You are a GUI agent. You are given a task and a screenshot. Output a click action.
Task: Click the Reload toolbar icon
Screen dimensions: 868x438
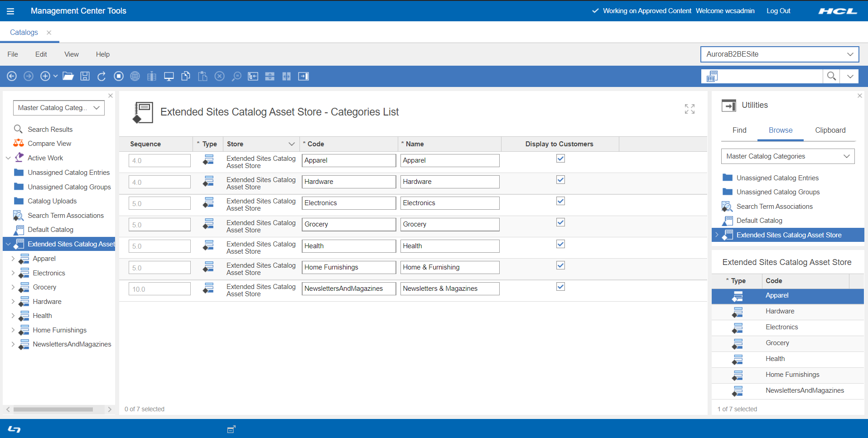(x=101, y=76)
